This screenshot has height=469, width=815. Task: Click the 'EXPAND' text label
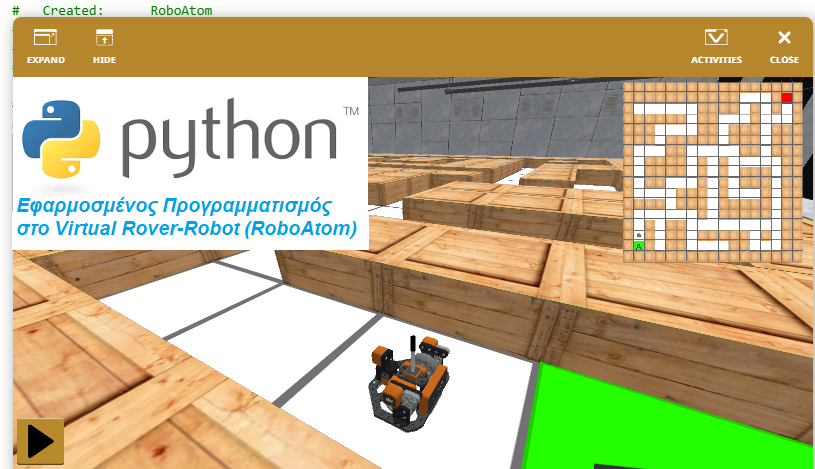pyautogui.click(x=45, y=60)
